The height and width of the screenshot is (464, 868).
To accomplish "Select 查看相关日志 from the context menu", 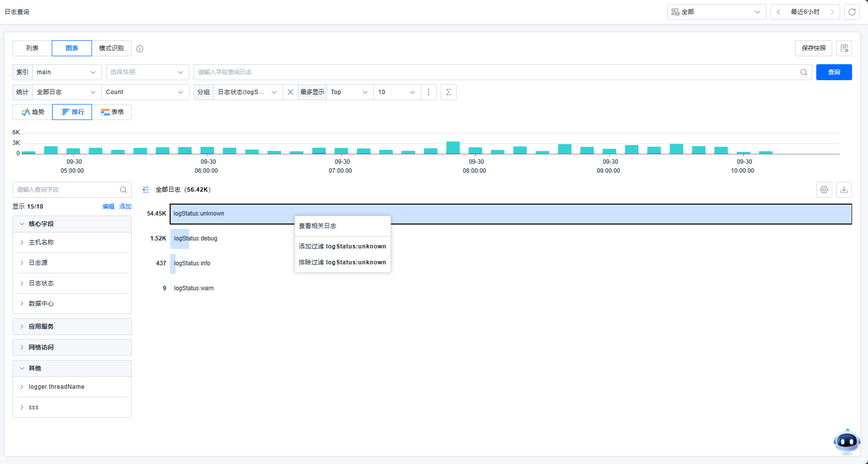I will coord(318,226).
